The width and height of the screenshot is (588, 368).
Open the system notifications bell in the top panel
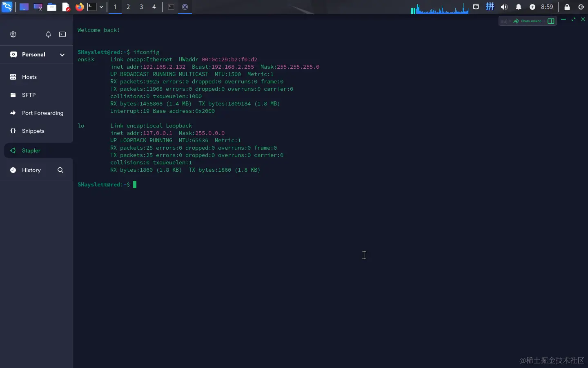(519, 7)
